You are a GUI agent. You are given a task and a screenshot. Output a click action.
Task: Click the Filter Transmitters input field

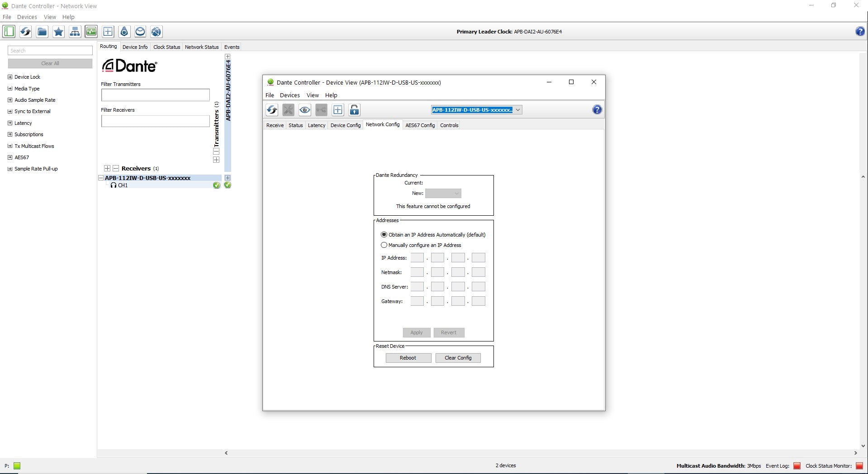(x=155, y=95)
